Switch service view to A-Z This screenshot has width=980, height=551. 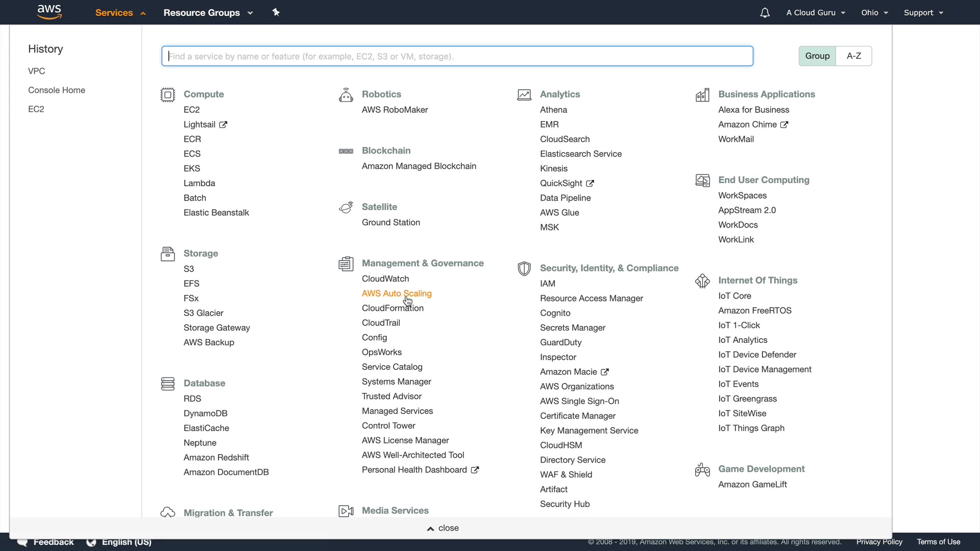pos(853,56)
